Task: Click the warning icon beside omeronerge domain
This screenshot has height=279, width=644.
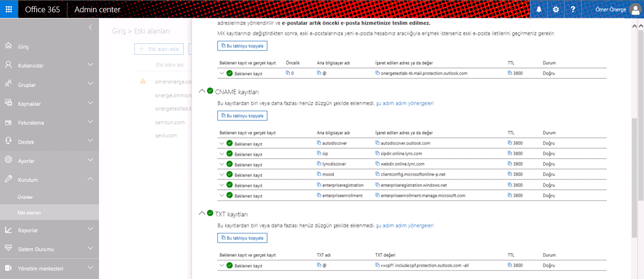Action: coord(143,81)
